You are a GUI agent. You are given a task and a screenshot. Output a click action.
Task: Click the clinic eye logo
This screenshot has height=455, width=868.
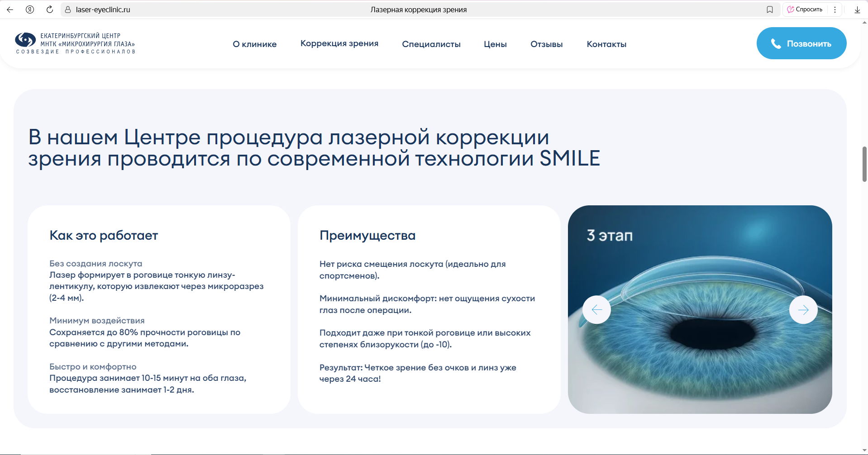click(x=25, y=40)
